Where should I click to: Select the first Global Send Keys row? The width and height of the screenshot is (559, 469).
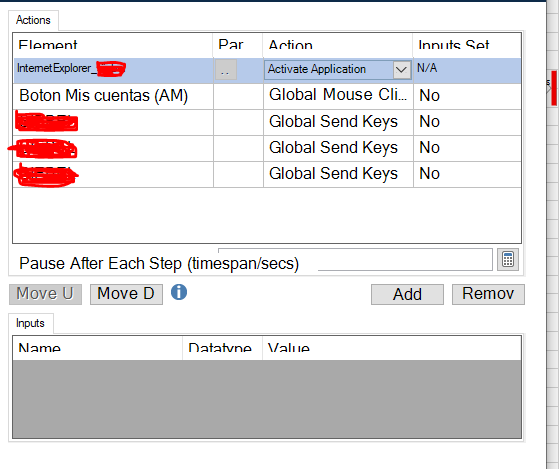[267, 122]
